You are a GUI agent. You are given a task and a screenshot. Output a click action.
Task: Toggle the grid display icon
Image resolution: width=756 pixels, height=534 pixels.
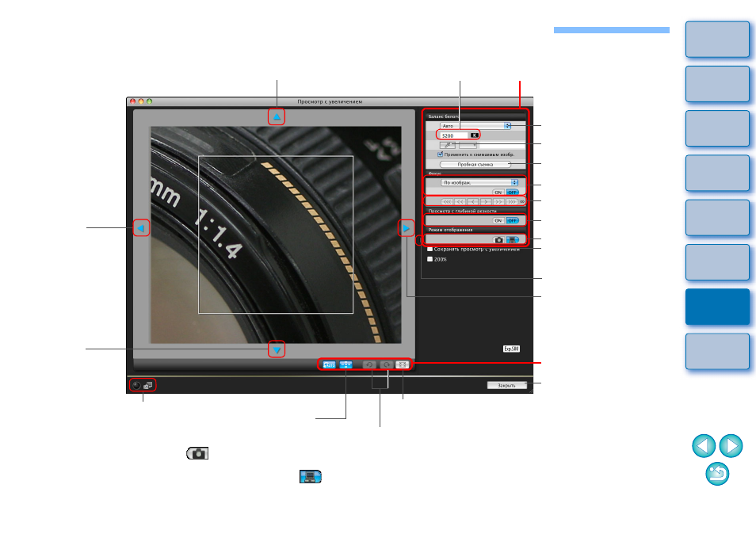click(x=346, y=364)
